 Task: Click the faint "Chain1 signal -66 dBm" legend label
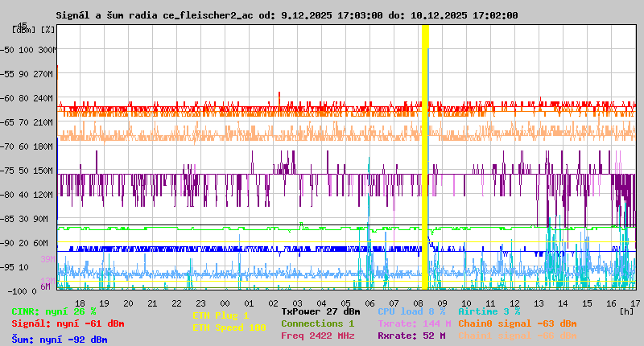518,336
